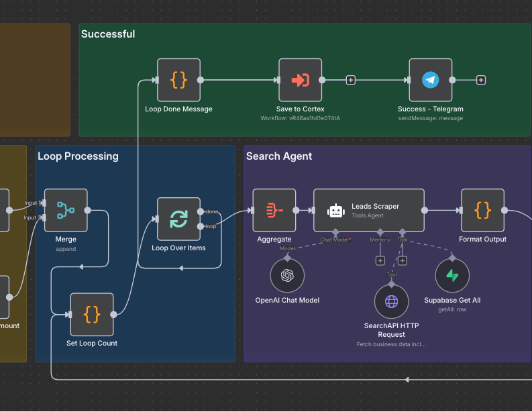
Task: Click plus button under Memory connector
Action: click(380, 260)
